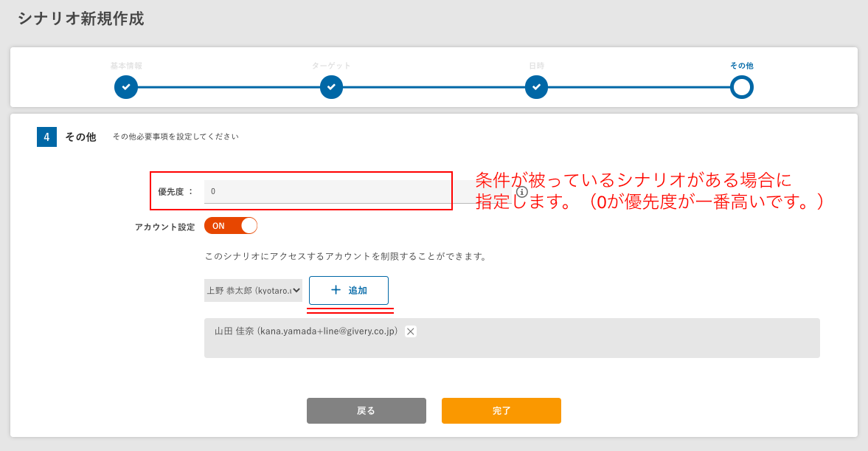868x451 pixels.
Task: Click the その他 section heading text
Action: (80, 137)
